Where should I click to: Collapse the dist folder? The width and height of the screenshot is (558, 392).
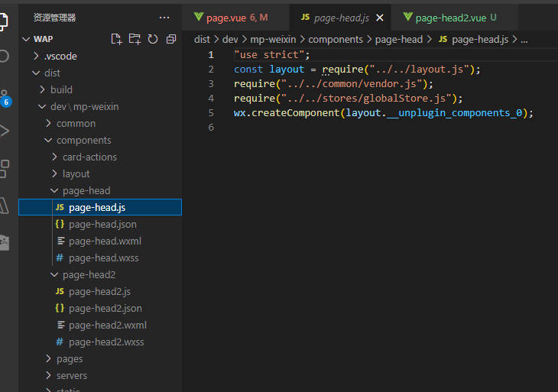(52, 73)
